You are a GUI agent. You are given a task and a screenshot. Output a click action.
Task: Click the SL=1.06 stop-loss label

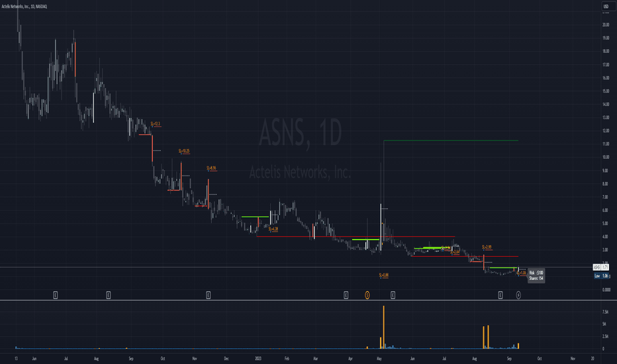(x=522, y=273)
